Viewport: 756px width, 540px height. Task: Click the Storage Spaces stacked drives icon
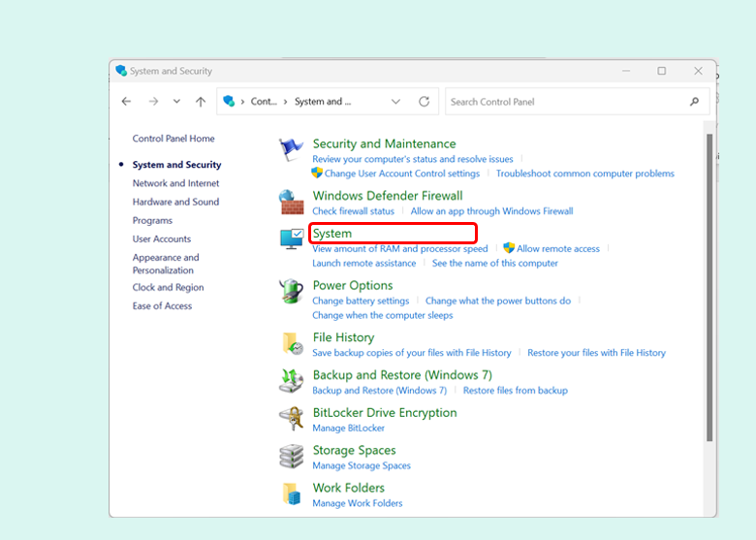click(291, 456)
